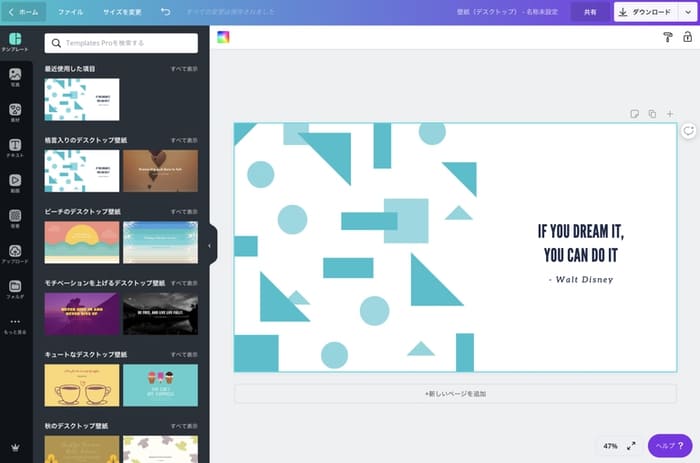Click the ダウンロード download button
Viewport: 700px width, 463px height.
[646, 12]
